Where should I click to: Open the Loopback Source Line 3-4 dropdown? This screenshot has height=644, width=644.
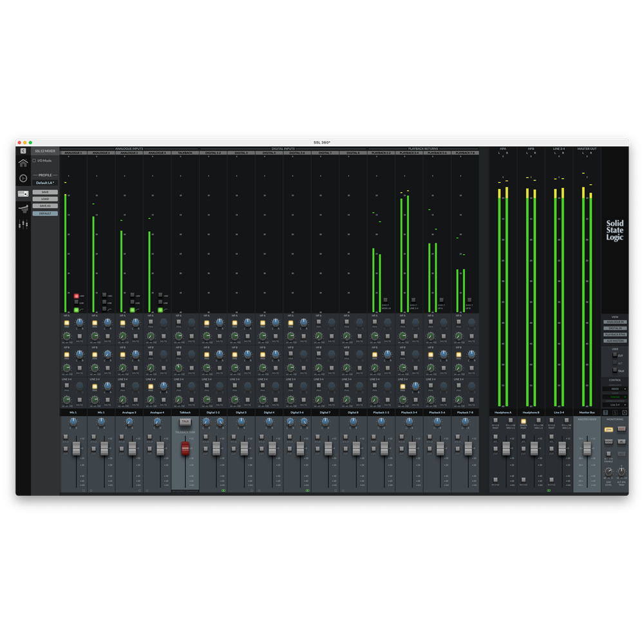(615, 405)
